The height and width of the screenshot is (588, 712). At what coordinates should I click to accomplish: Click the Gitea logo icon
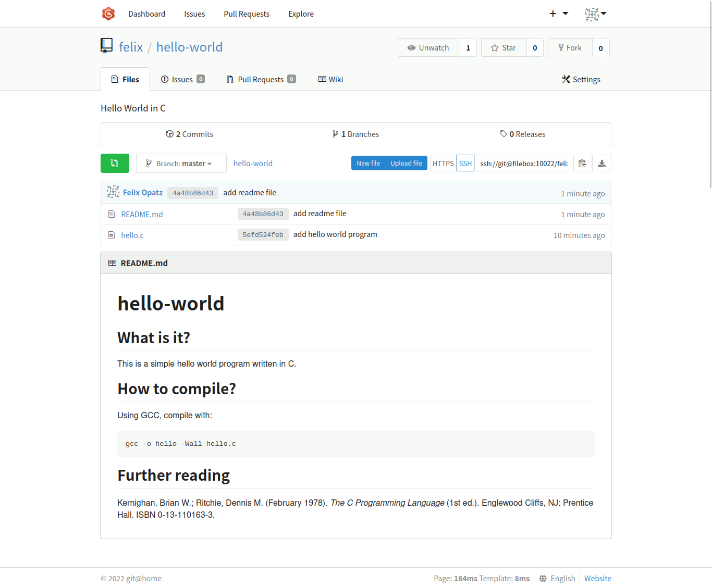click(108, 14)
